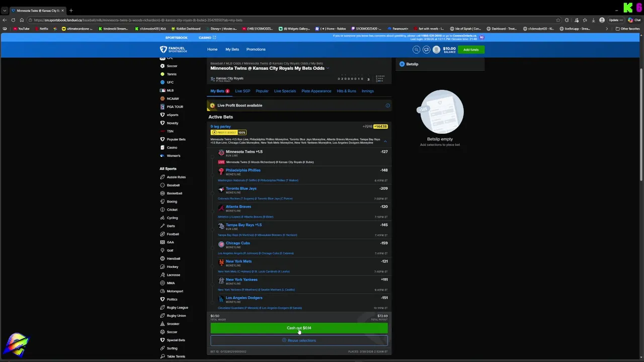Click the Minnesota Twins team logo

(221, 152)
